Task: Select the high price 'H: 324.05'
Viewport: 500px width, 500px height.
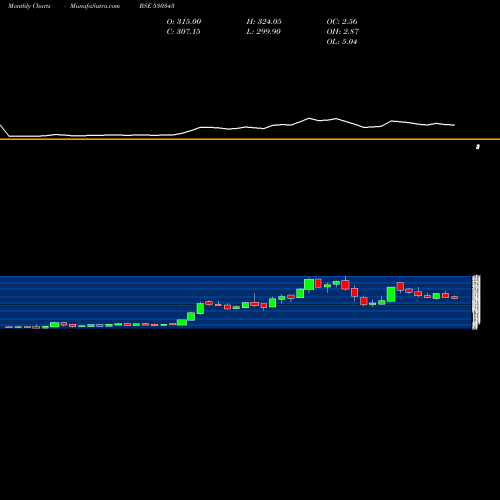Action: [264, 21]
